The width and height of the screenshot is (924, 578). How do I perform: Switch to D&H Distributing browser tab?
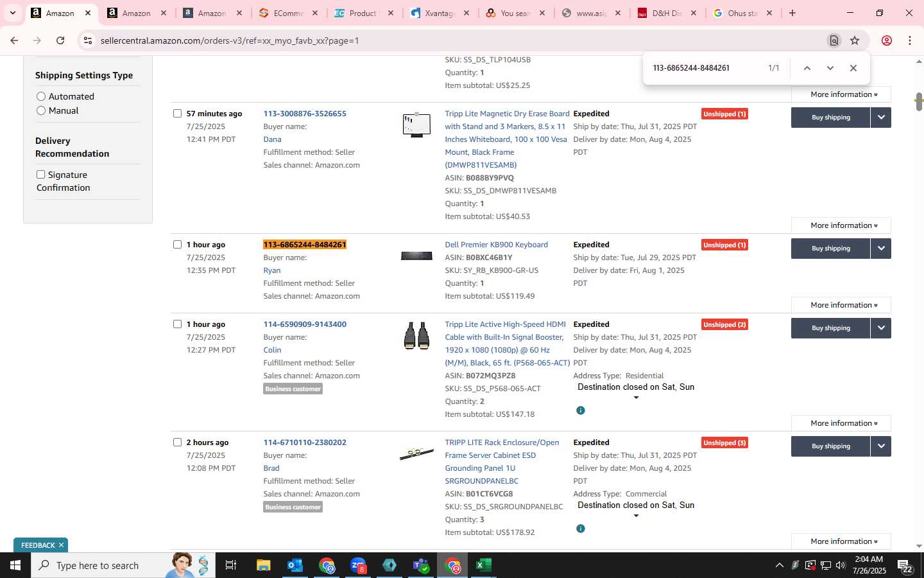point(667,13)
